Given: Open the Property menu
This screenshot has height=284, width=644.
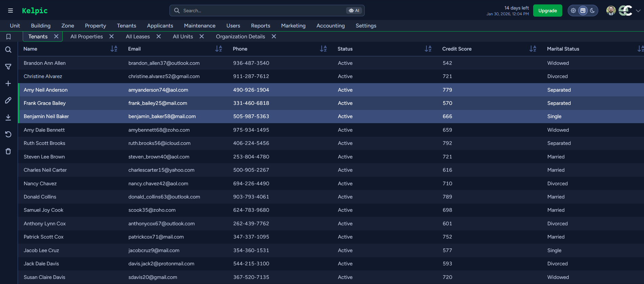Looking at the screenshot, I should [96, 26].
